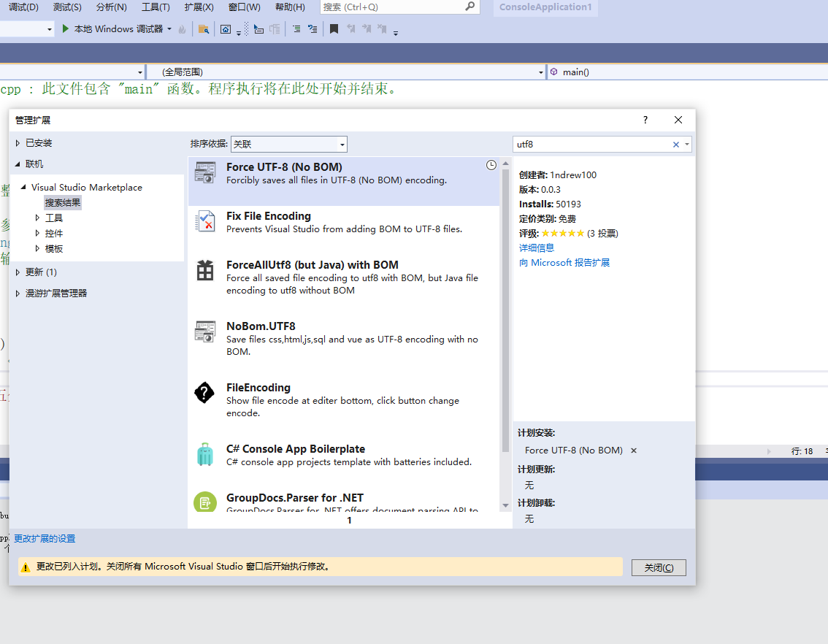Expand the 漫游扩展管理器 node
Viewport: 828px width, 644px height.
pos(18,293)
